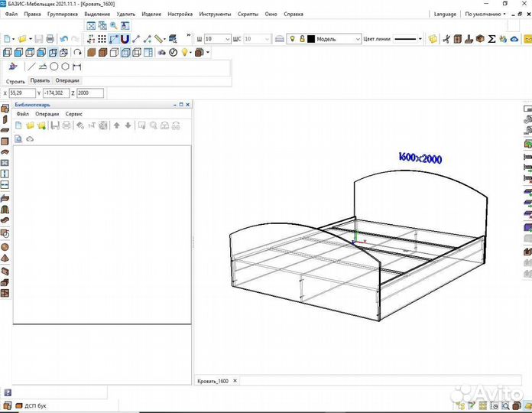Select the circle drawing tool
The image size is (532, 413).
54,67
